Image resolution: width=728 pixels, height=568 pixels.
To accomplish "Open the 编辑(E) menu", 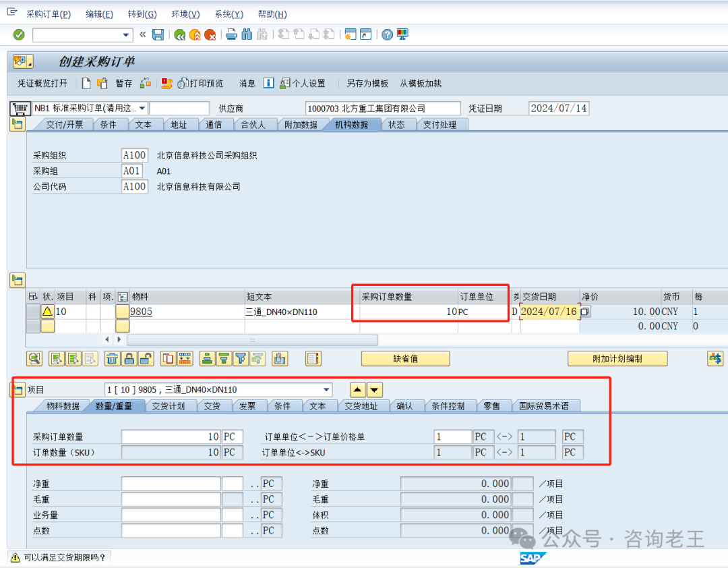I will [99, 14].
